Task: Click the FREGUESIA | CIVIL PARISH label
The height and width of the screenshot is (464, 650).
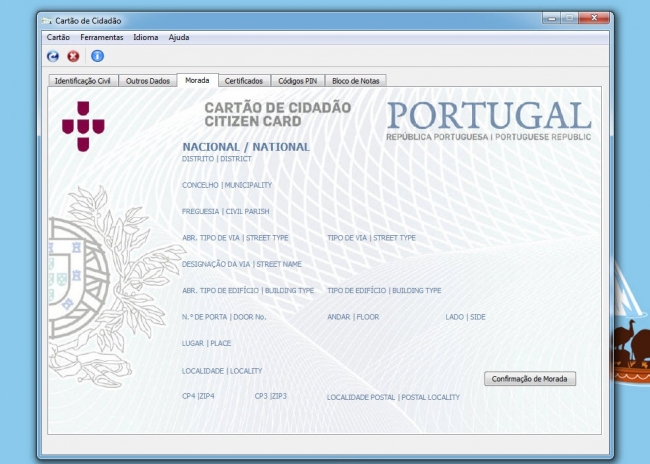Action: point(226,211)
